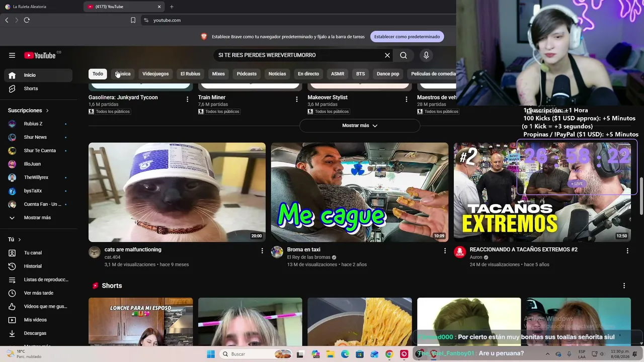This screenshot has width=644, height=362.
Task: Open the IlloJuan subscription
Action: point(38,164)
